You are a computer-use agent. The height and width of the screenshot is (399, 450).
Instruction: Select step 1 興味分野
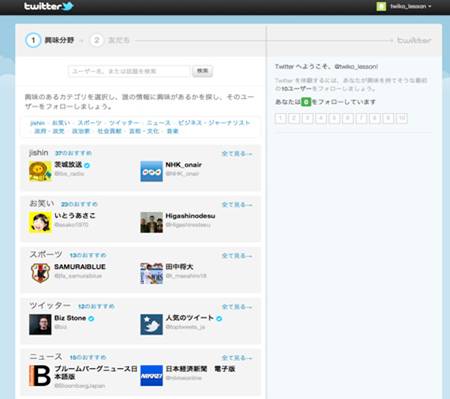tap(50, 40)
